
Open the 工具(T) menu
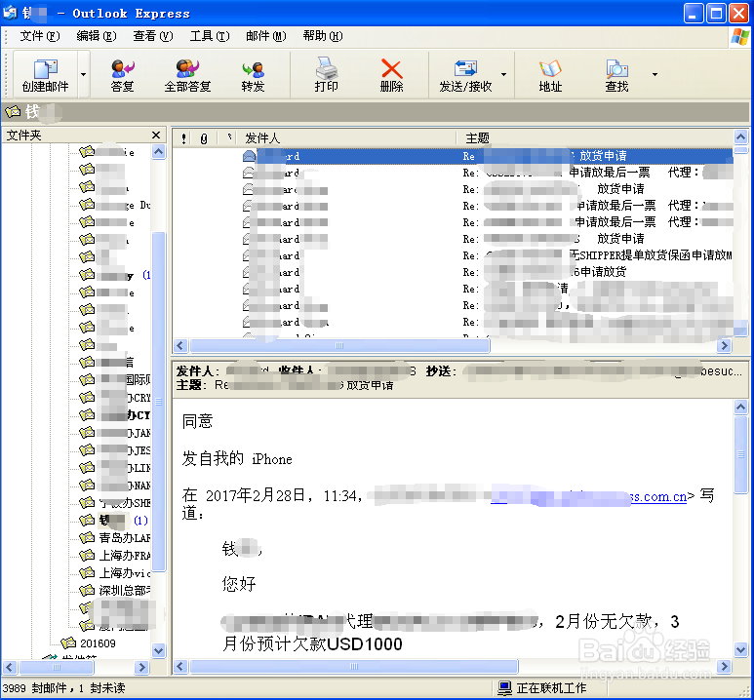(x=210, y=36)
